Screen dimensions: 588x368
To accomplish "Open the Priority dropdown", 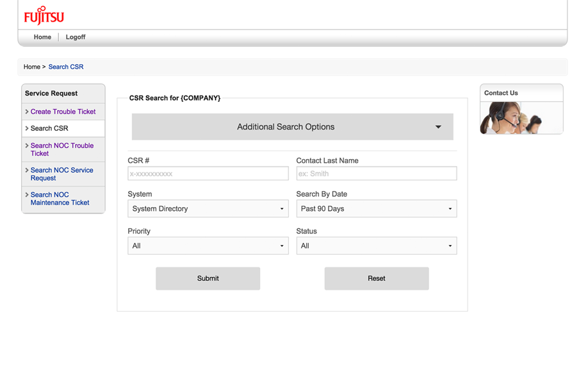I will click(208, 246).
